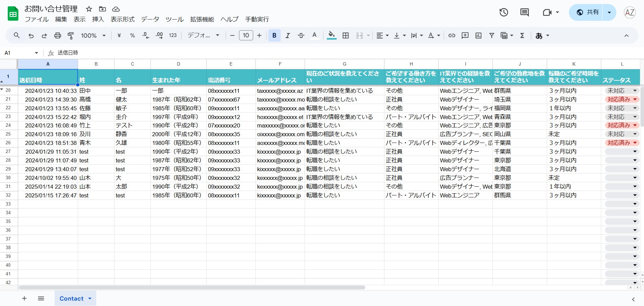Open the all sheets list icon

click(x=41, y=298)
